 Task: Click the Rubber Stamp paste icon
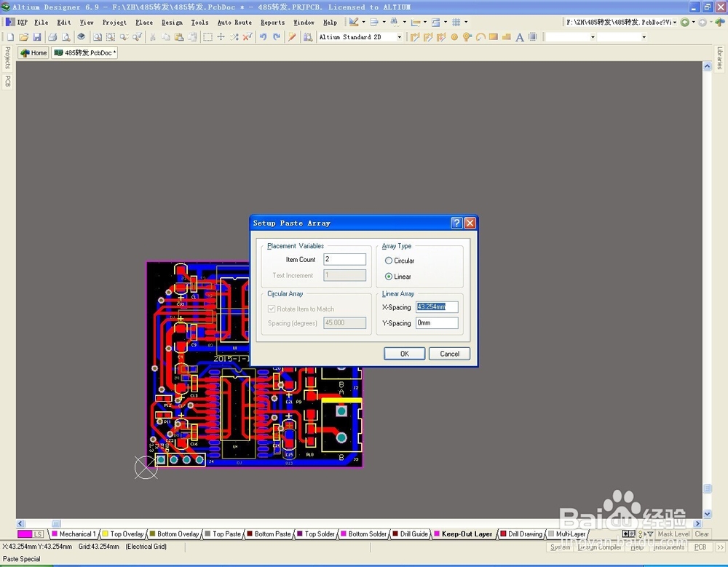(x=191, y=36)
